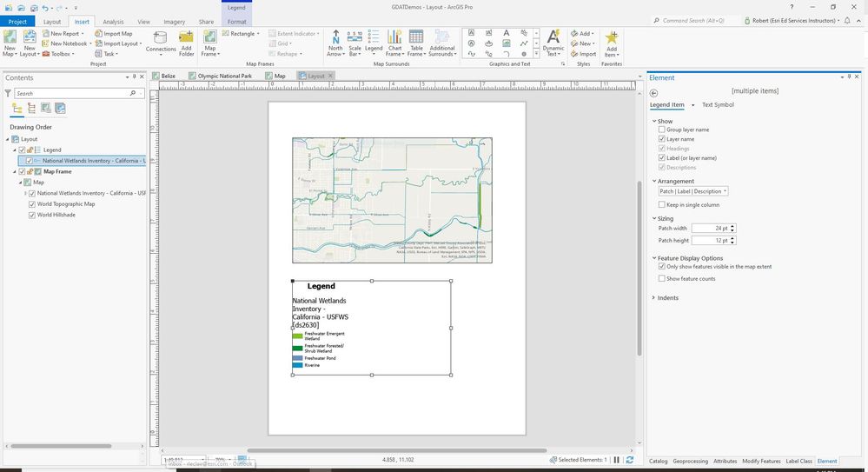Open the Project tab
This screenshot has height=472, width=868.
pos(17,22)
